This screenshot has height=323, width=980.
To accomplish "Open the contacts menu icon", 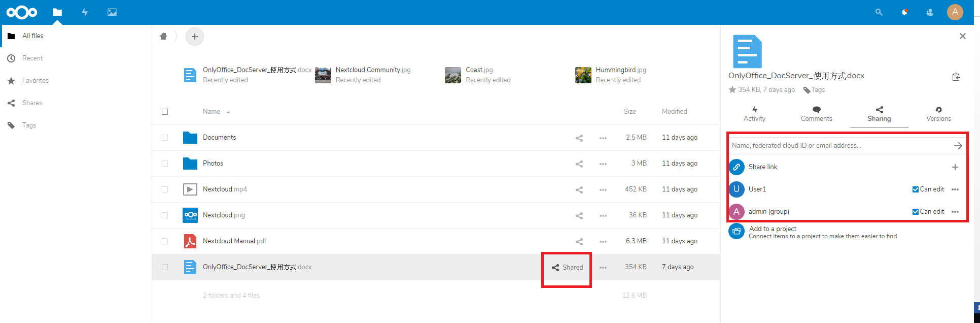I will point(930,12).
